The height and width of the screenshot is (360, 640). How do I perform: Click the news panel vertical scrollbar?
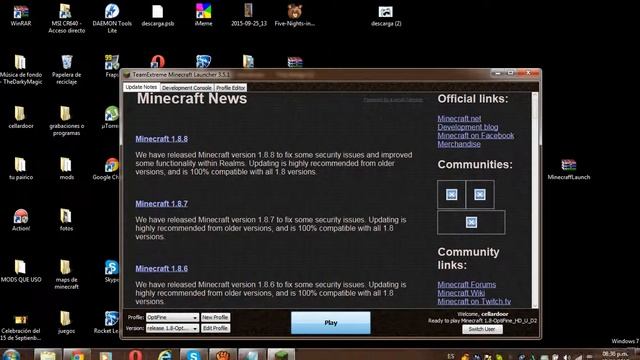click(535, 200)
